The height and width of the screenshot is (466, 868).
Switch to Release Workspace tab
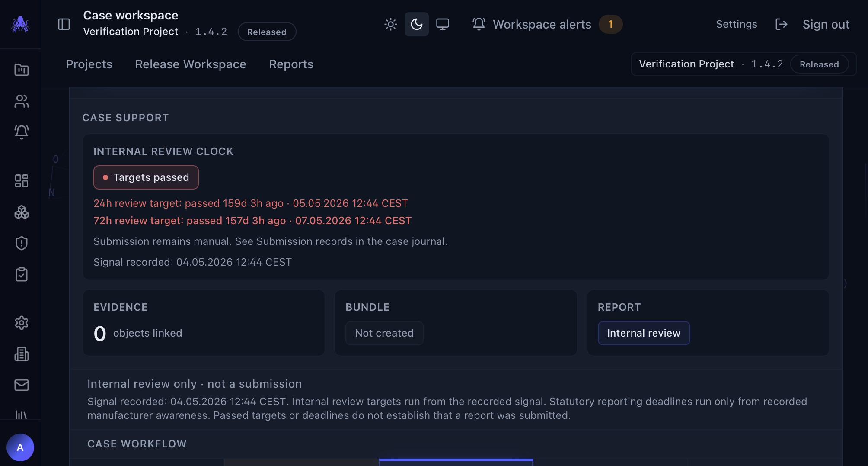point(191,64)
